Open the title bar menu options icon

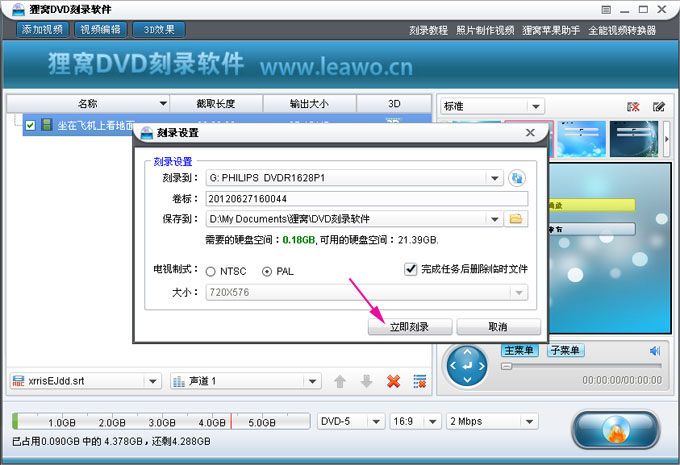(606, 10)
